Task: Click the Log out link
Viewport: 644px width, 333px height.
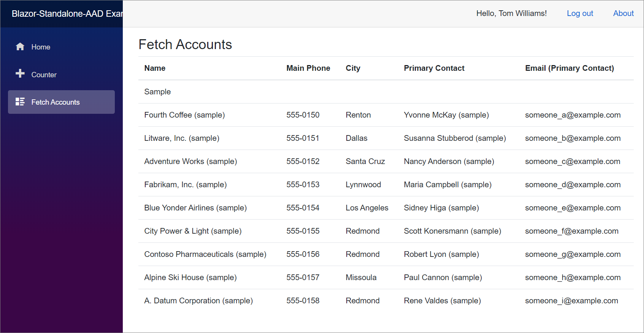Action: point(580,13)
